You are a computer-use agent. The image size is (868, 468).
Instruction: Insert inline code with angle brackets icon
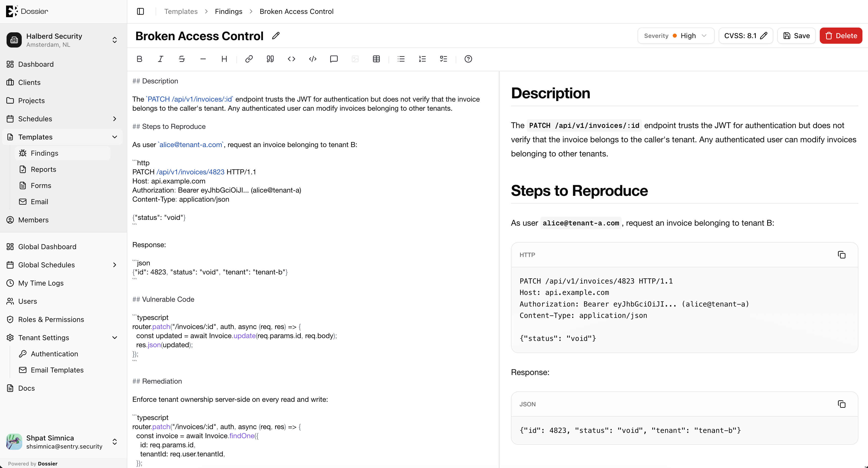[x=292, y=59]
